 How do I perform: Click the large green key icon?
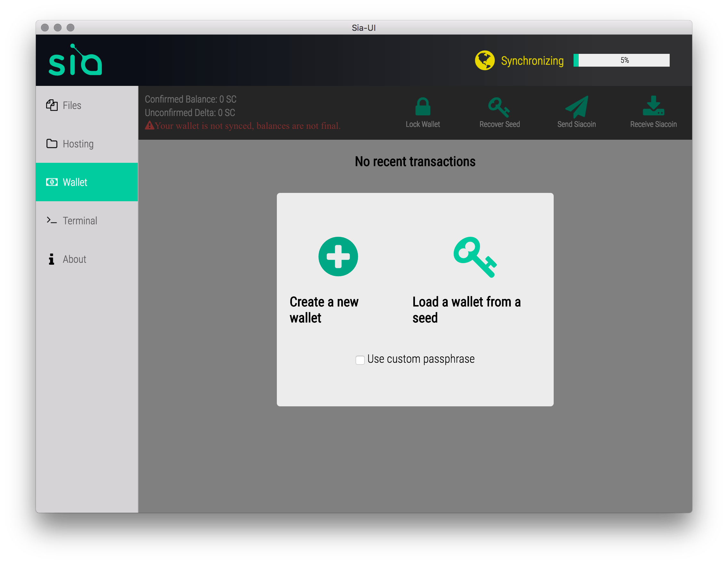click(x=475, y=257)
